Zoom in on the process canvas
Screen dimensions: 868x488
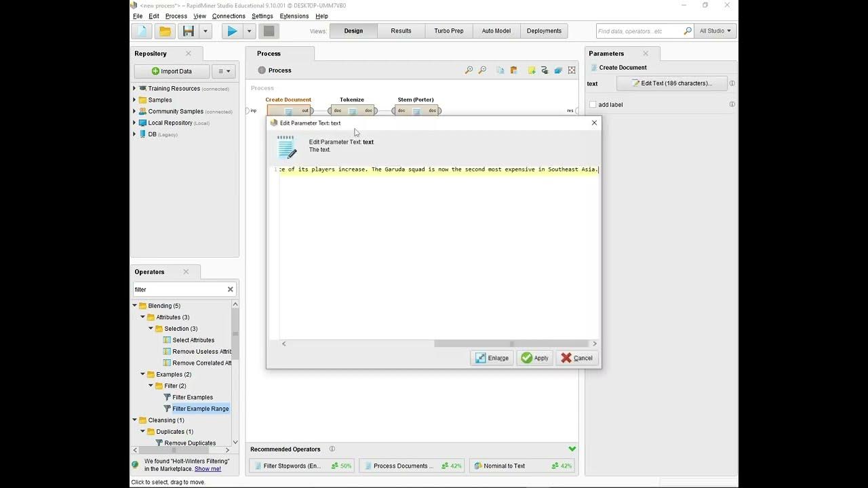(x=469, y=70)
